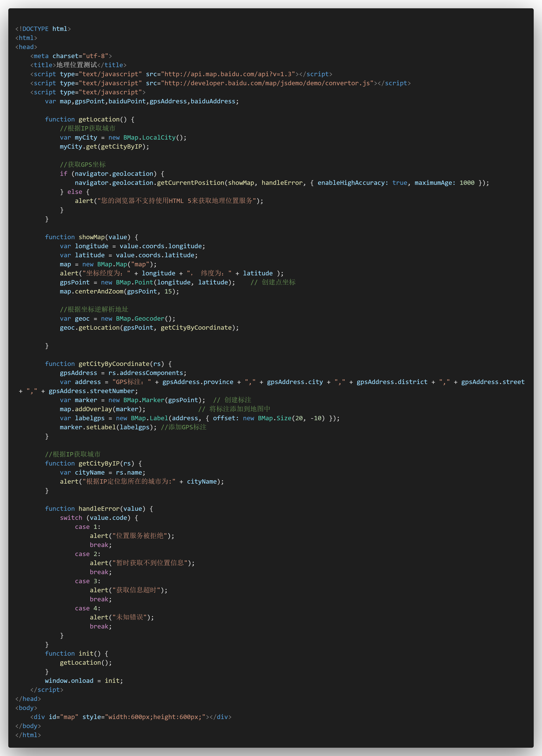
Task: Click the 'case 3:' switch label
Action: (87, 581)
